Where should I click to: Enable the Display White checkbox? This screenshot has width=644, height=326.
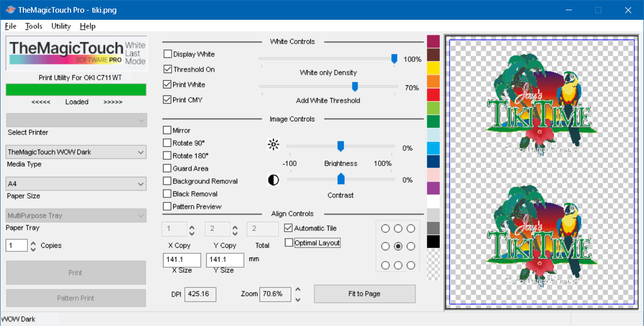[168, 54]
